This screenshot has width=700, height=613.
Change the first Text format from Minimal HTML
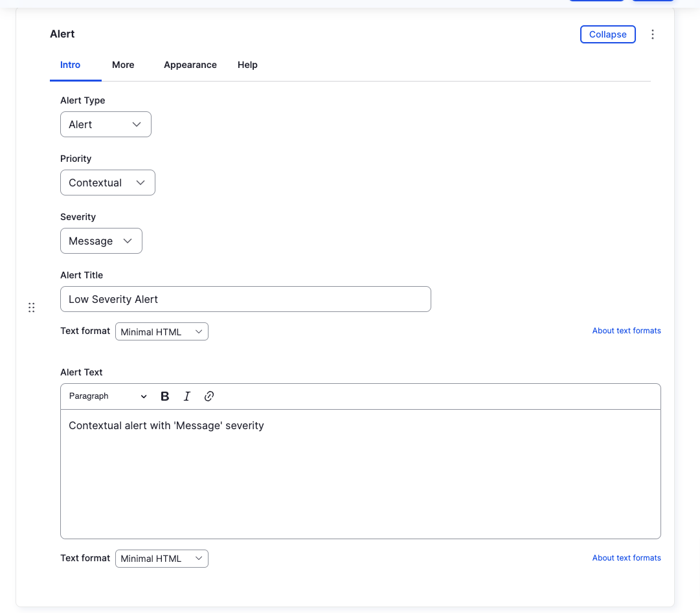pos(161,331)
